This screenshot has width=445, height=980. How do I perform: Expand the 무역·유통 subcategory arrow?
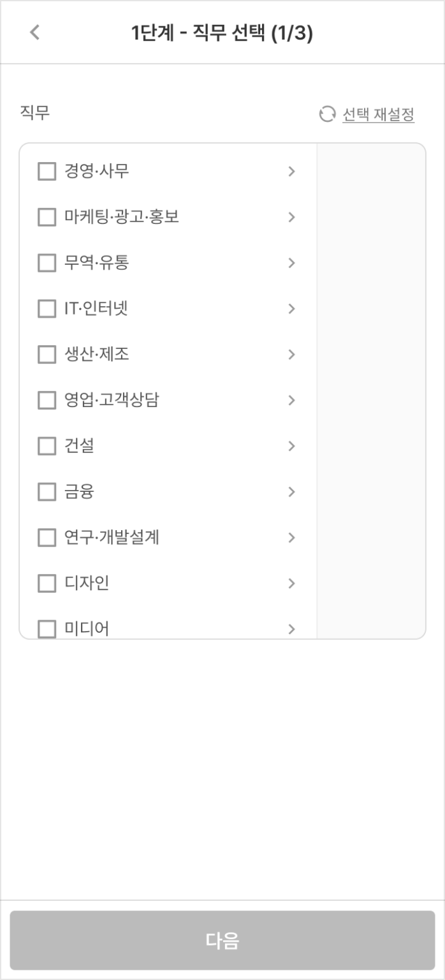291,263
